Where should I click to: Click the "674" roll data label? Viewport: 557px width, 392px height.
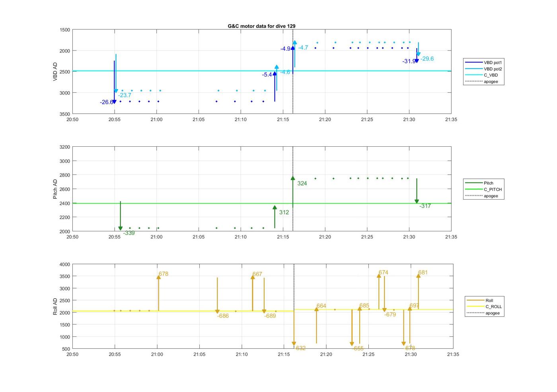383,272
